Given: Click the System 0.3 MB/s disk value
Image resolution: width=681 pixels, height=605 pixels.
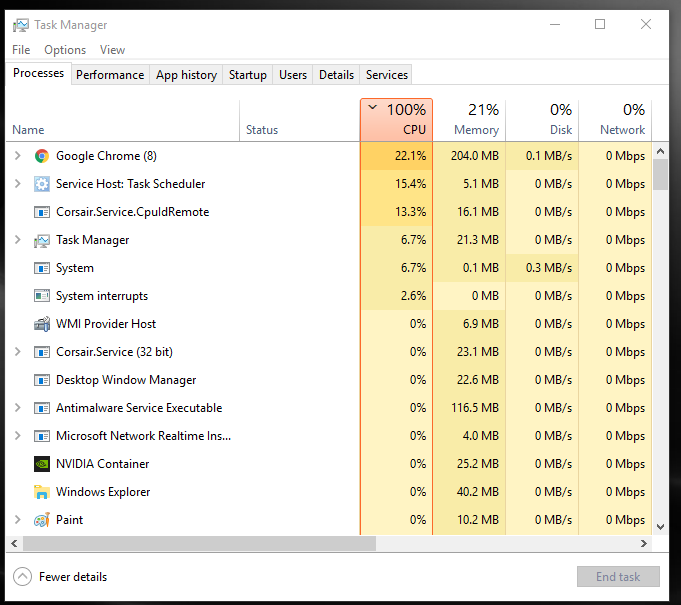Looking at the screenshot, I should coord(549,268).
